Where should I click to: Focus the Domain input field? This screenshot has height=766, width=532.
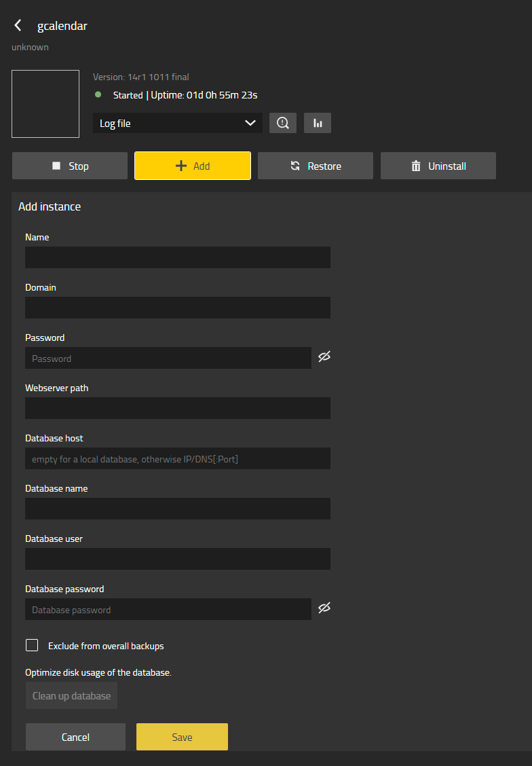pos(178,308)
